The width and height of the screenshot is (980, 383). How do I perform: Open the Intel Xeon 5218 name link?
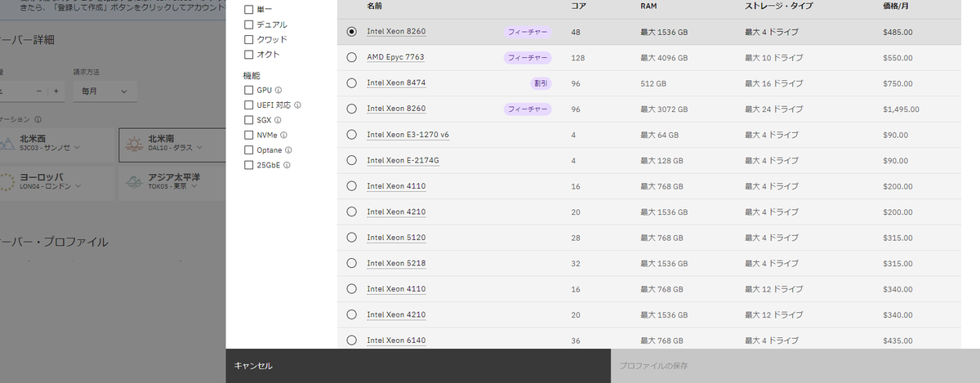tap(396, 263)
